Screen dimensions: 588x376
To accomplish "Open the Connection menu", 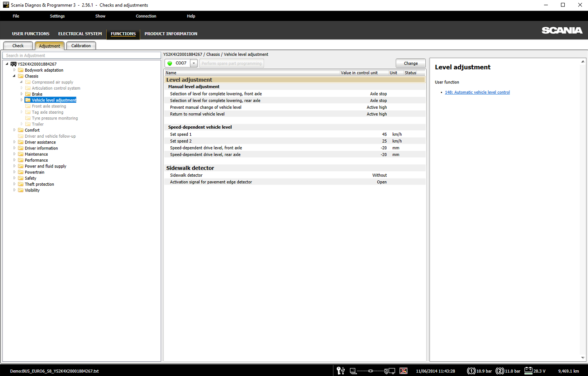I will 146,16.
